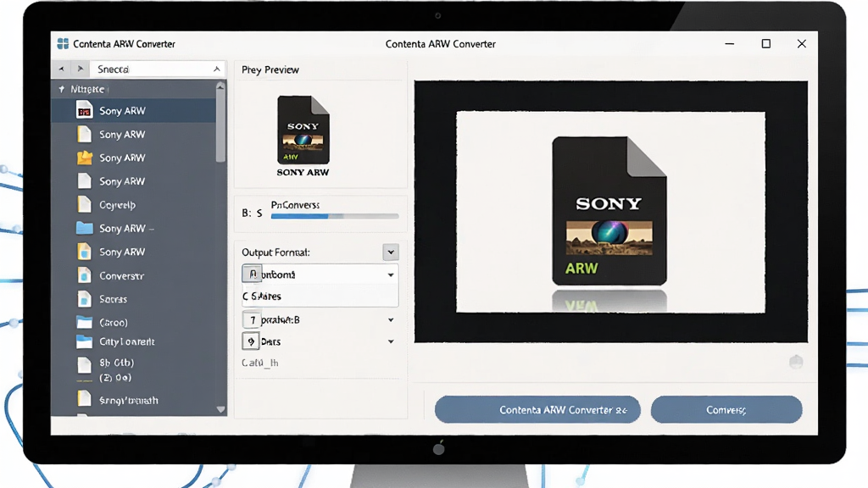The image size is (868, 488).
Task: Click the sidebar vertical scrollbar thumb
Action: pyautogui.click(x=221, y=127)
